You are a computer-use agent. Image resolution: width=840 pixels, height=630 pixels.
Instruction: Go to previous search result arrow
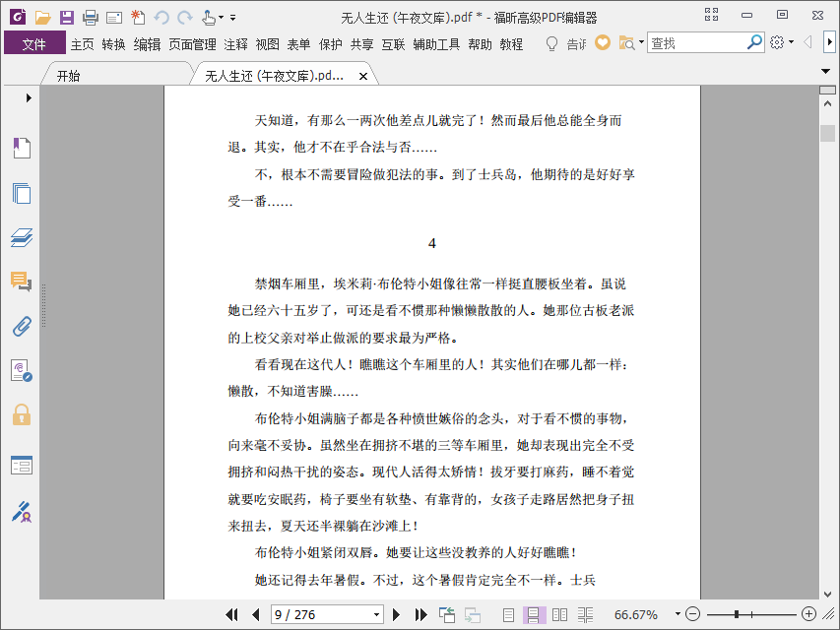808,41
